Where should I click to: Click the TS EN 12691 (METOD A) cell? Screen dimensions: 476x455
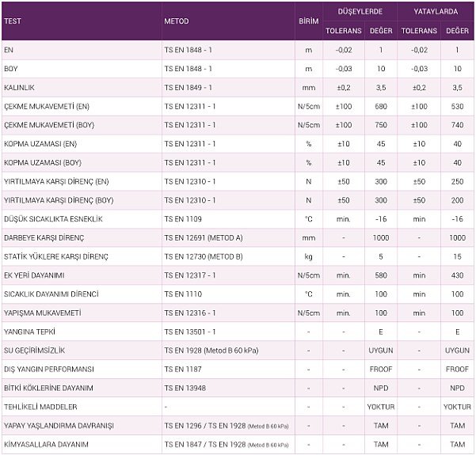204,238
